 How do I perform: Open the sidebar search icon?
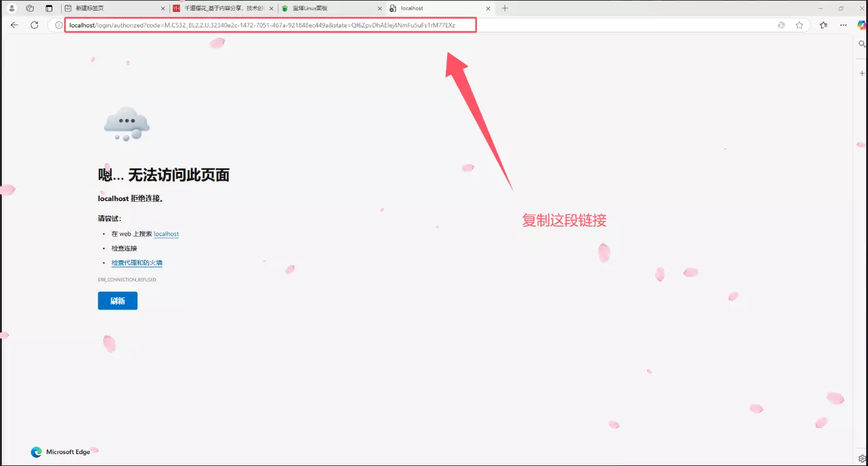coord(862,44)
